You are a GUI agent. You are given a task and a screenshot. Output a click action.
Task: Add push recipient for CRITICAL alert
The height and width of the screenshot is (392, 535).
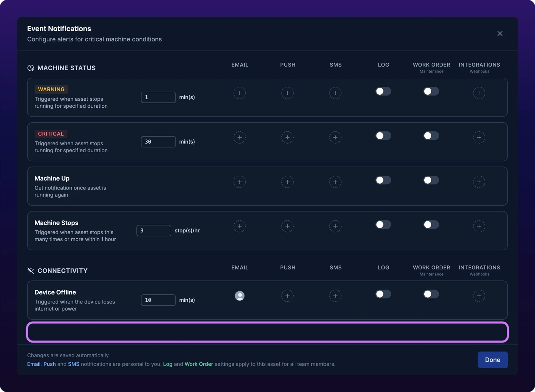[x=287, y=137]
